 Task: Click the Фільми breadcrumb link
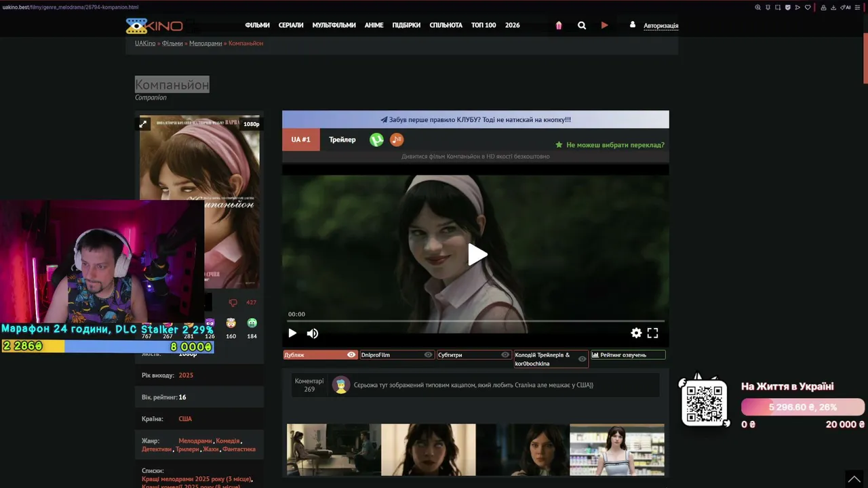pyautogui.click(x=172, y=43)
